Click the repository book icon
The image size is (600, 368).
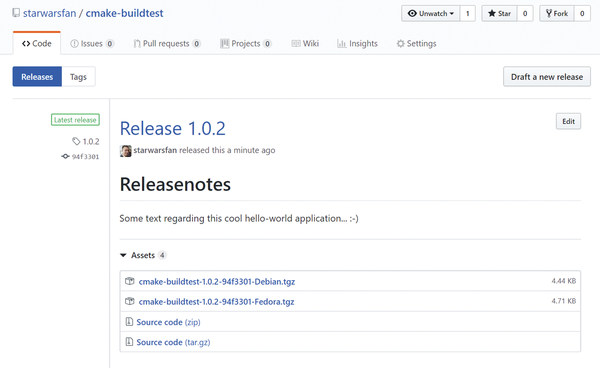click(x=16, y=13)
